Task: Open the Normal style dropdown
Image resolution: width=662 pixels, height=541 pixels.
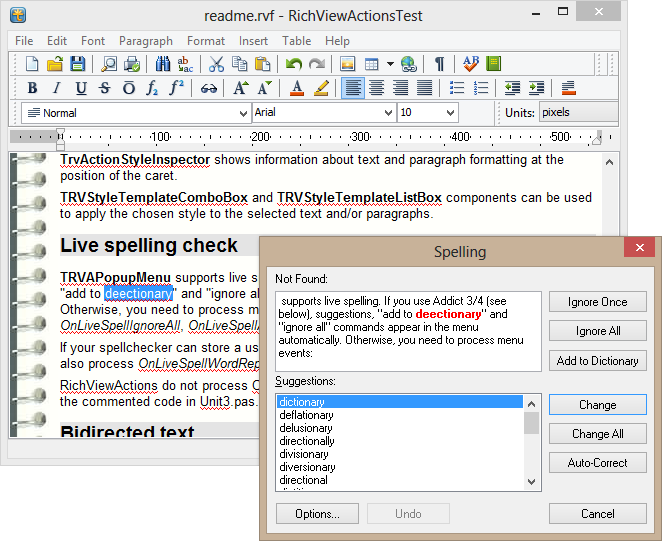Action: (243, 113)
